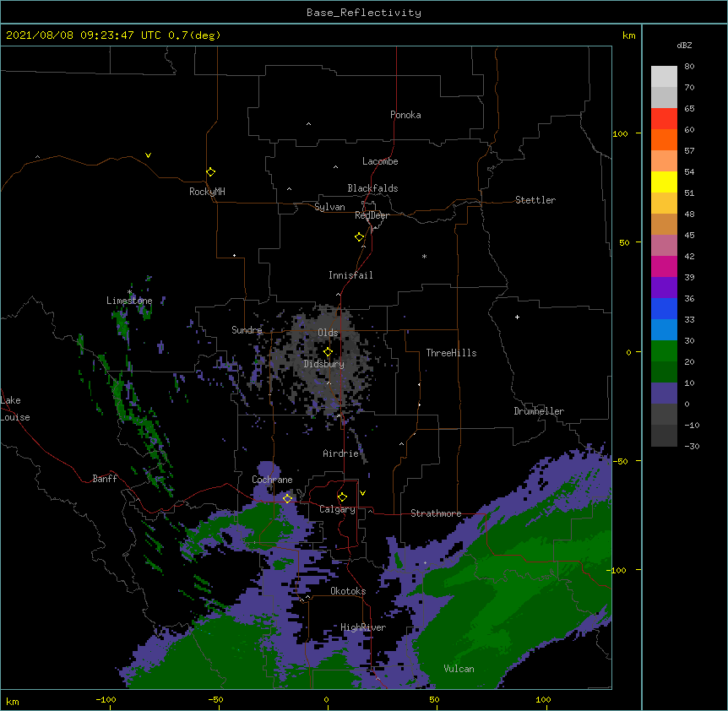Select the Blackfalds label on the map
This screenshot has width=728, height=711.
pyautogui.click(x=372, y=188)
